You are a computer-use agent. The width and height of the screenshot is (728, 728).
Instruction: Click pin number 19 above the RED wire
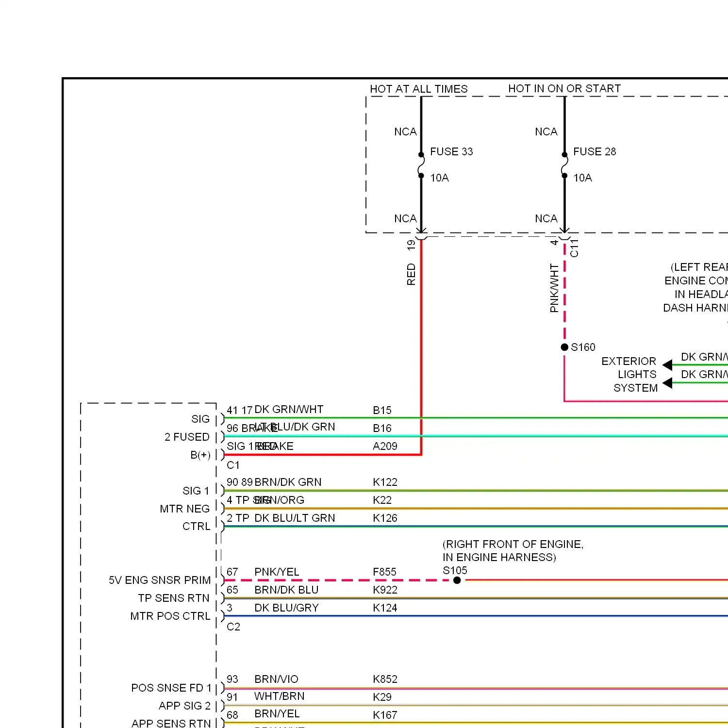(411, 245)
